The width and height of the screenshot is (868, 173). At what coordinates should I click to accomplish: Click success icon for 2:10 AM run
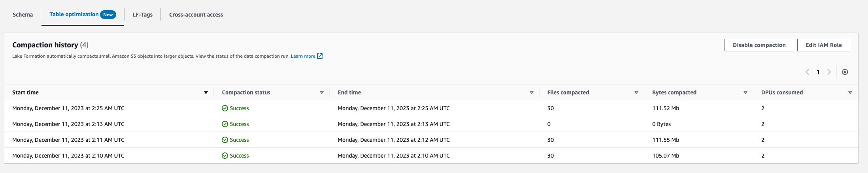pyautogui.click(x=225, y=156)
